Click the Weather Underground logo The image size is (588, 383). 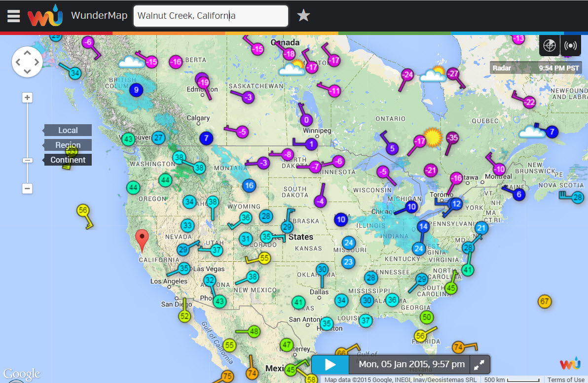point(45,16)
